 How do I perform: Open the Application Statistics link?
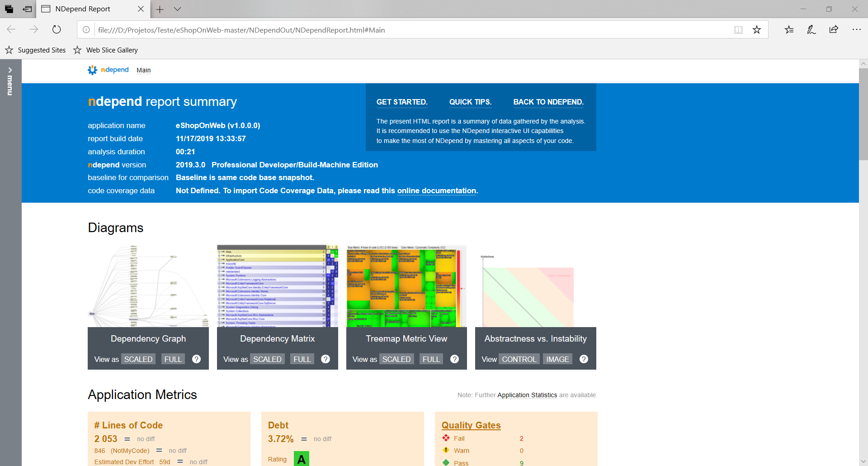click(527, 395)
